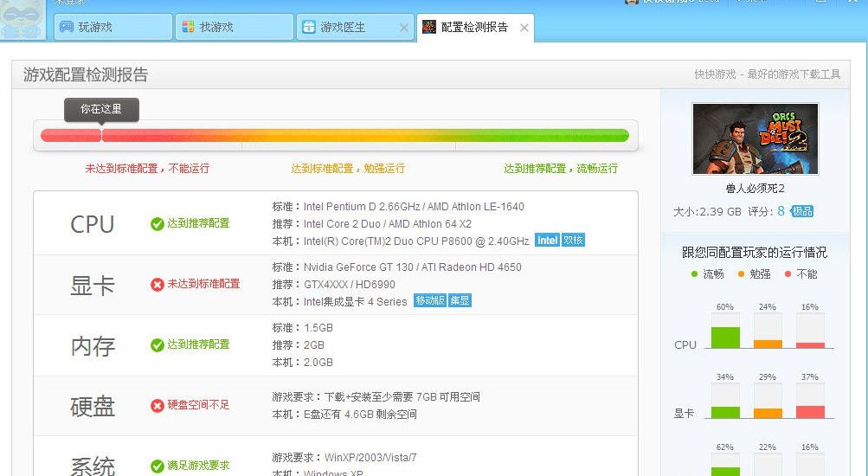Click the 极品 rating badge
The height and width of the screenshot is (476, 868).
tap(801, 211)
